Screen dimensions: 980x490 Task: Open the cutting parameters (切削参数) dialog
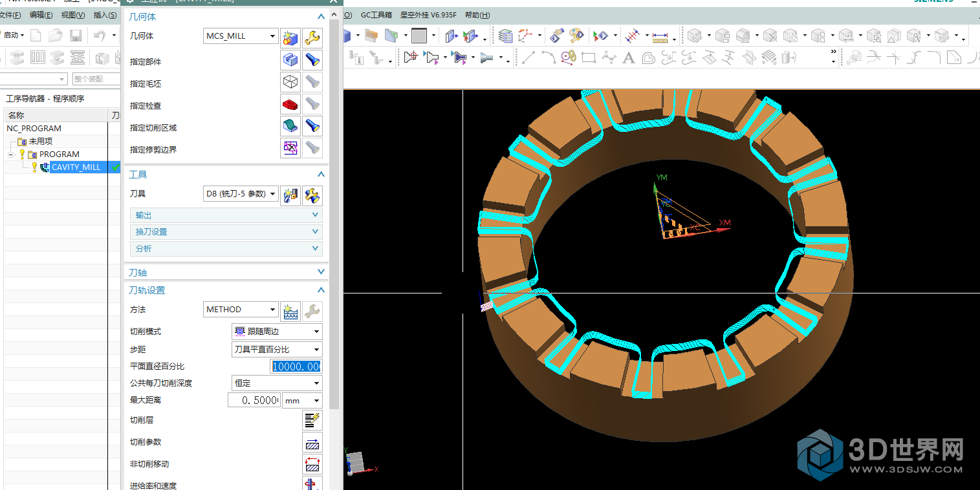tap(312, 443)
